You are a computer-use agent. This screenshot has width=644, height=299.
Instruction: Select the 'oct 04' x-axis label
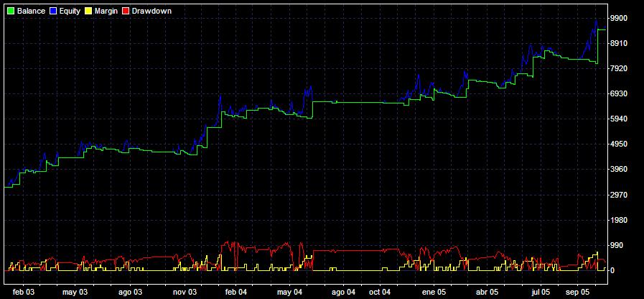click(x=379, y=293)
